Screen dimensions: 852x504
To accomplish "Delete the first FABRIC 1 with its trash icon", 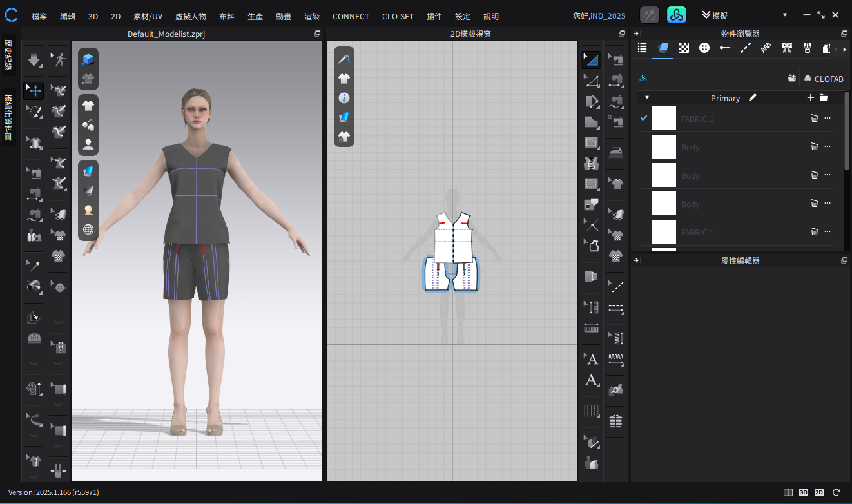I will [x=814, y=118].
